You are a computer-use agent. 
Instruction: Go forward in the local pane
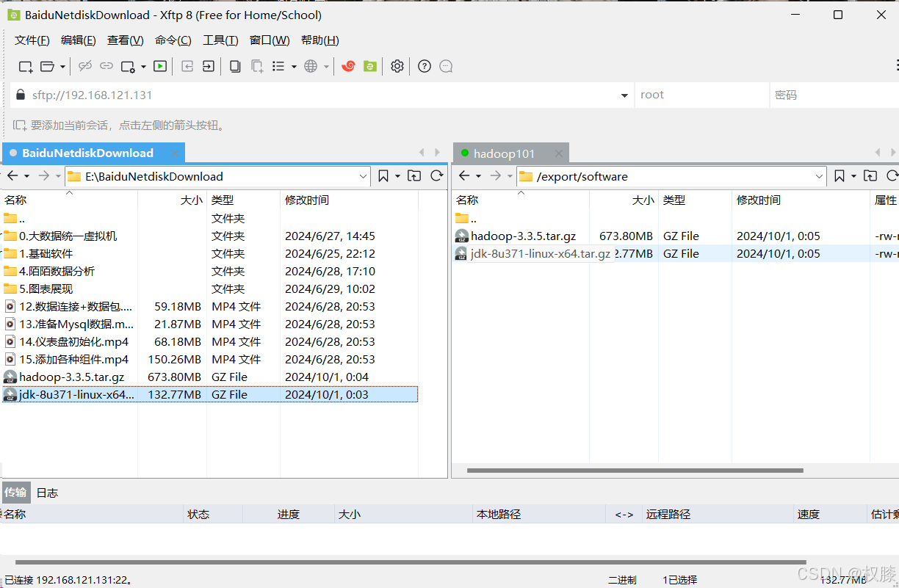tap(43, 176)
